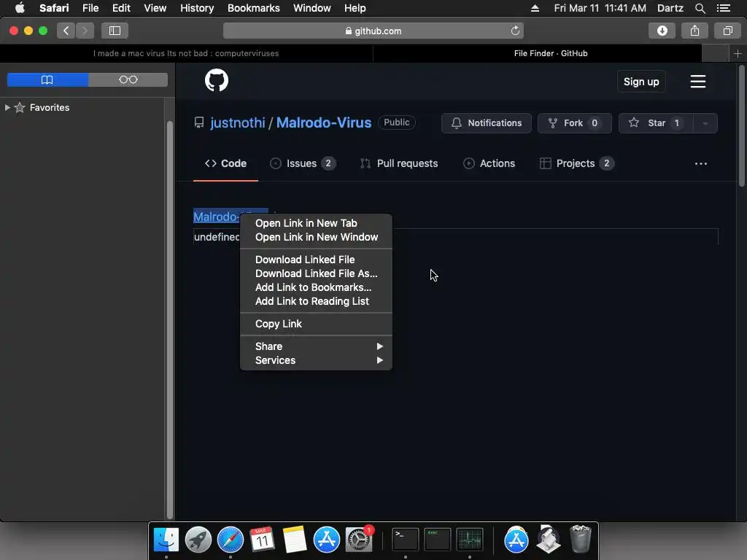Click the eject icon in menu bar

point(535,8)
